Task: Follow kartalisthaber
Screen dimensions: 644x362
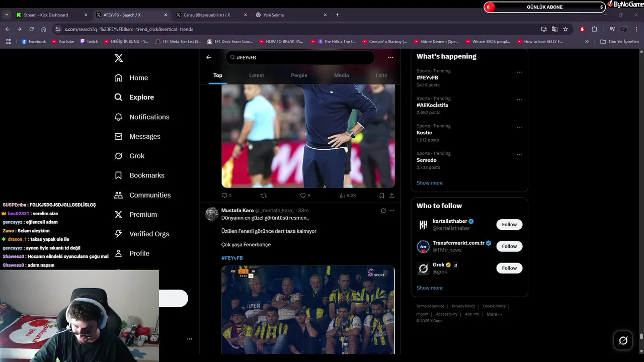Action: (x=509, y=225)
